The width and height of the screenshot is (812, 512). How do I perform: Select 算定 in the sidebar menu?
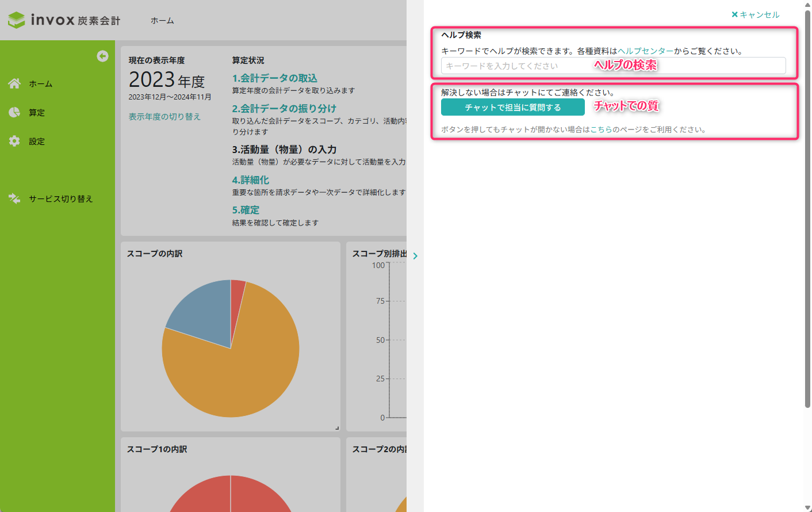point(37,112)
